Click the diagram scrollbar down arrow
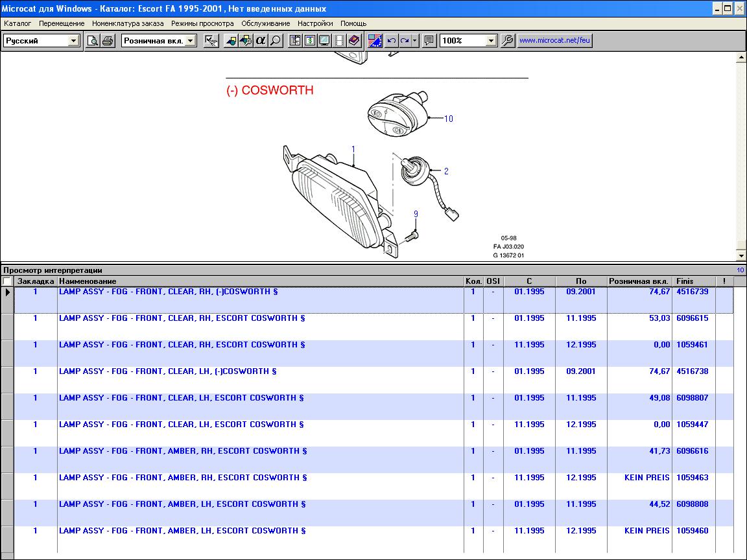The width and height of the screenshot is (747, 560). coord(741,256)
